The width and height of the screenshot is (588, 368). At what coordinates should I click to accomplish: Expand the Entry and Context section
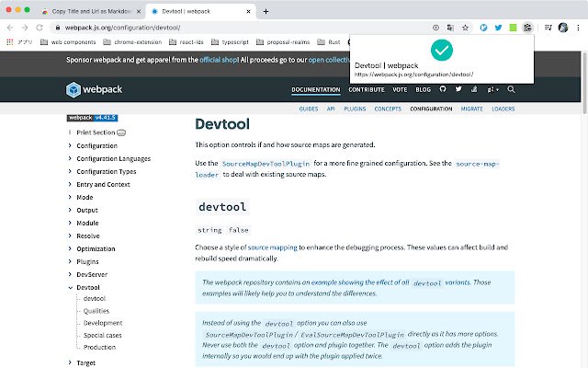70,184
